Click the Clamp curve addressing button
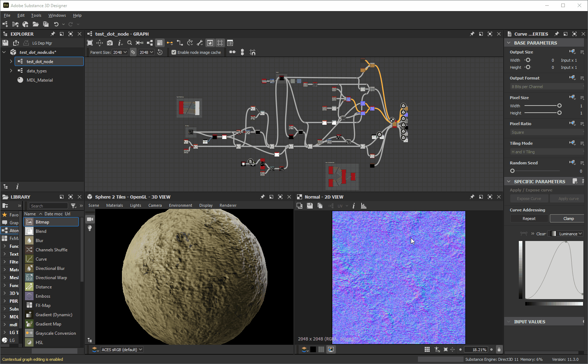The width and height of the screenshot is (588, 364). click(568, 219)
